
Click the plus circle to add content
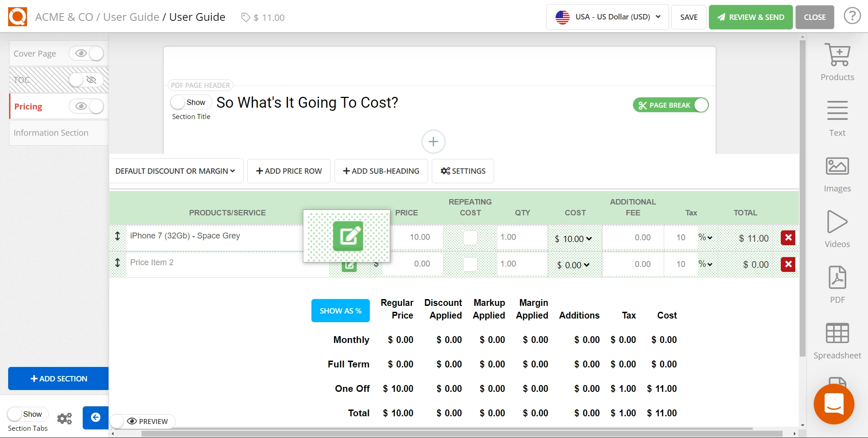(x=433, y=142)
